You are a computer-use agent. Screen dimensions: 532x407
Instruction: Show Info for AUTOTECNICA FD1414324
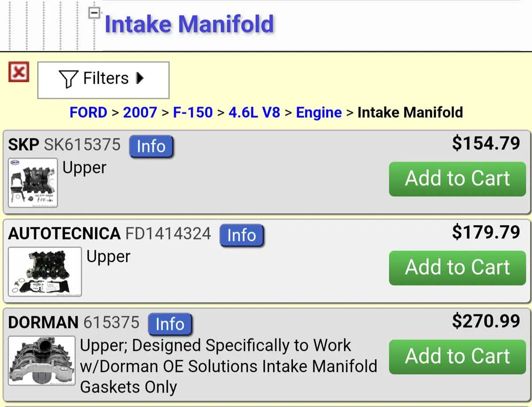[x=242, y=236]
